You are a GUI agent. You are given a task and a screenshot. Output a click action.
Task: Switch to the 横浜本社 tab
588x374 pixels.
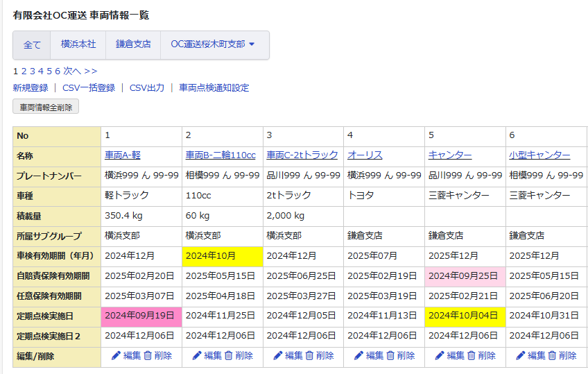click(78, 44)
